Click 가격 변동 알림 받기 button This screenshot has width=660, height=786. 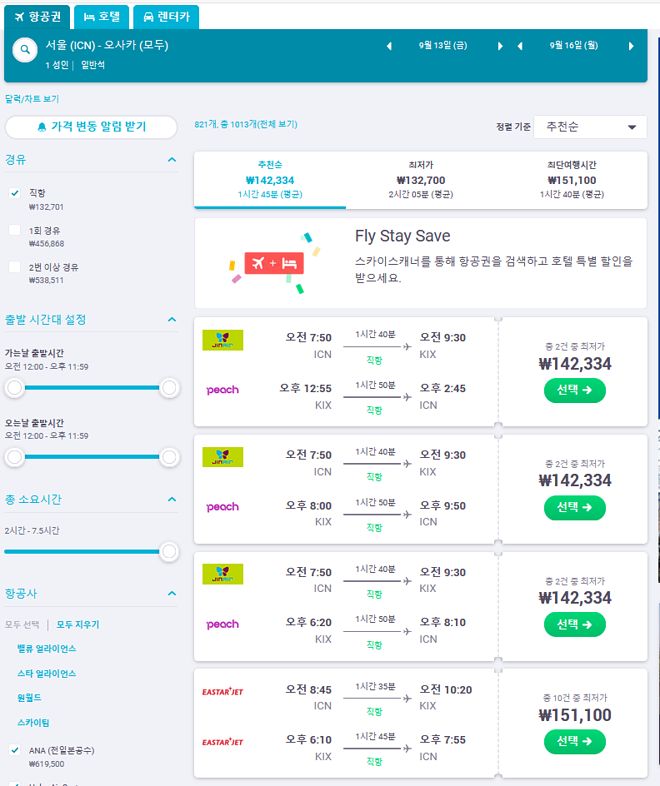(91, 127)
